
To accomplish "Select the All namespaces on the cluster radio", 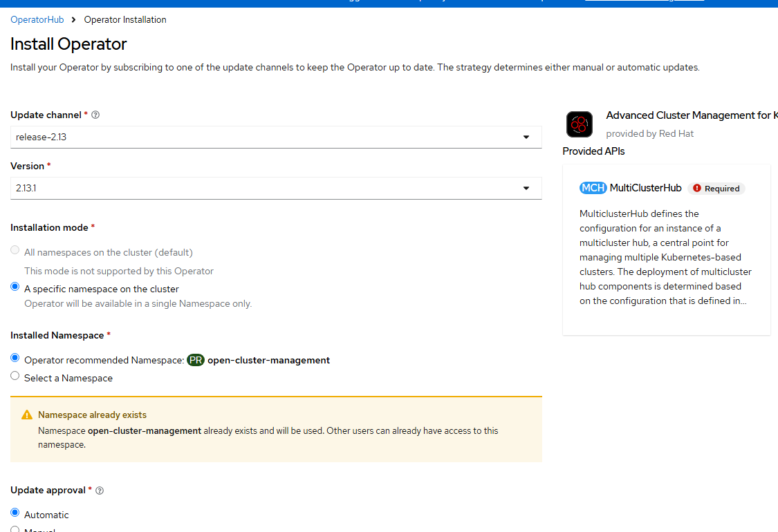I will pyautogui.click(x=15, y=250).
